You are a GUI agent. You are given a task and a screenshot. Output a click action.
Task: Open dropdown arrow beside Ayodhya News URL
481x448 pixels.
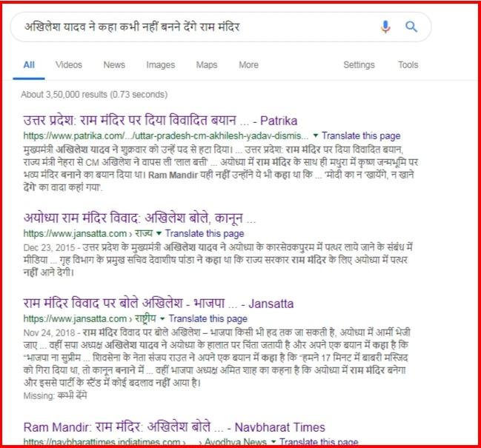[273, 442]
